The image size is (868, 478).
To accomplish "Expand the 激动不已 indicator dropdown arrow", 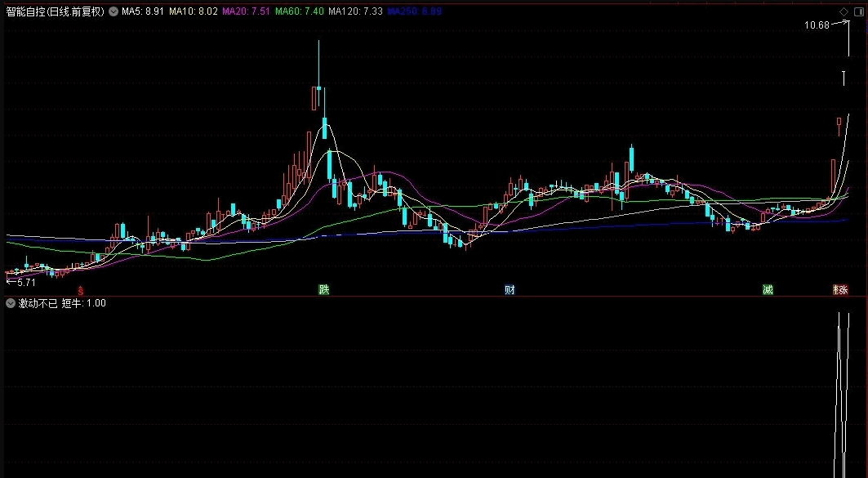I will [x=11, y=303].
